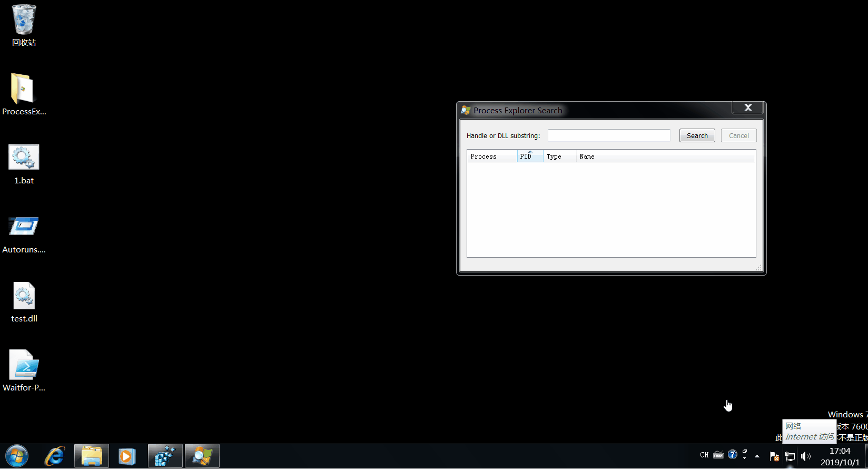Select the 1.bat file icon
Viewport: 868px width, 469px height.
click(x=24, y=158)
